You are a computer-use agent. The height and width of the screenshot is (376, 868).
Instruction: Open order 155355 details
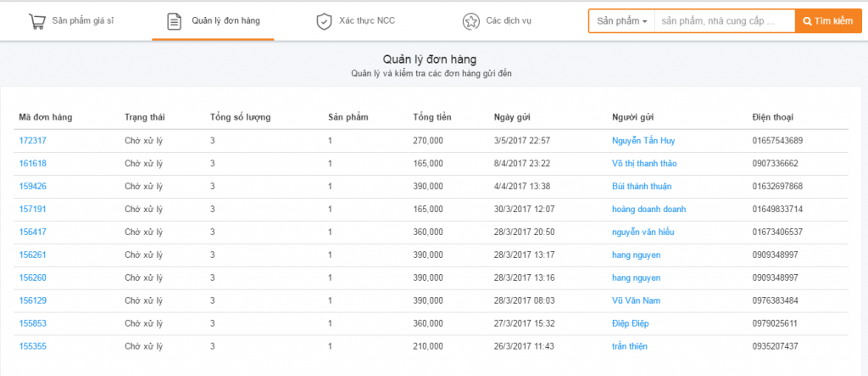(33, 346)
